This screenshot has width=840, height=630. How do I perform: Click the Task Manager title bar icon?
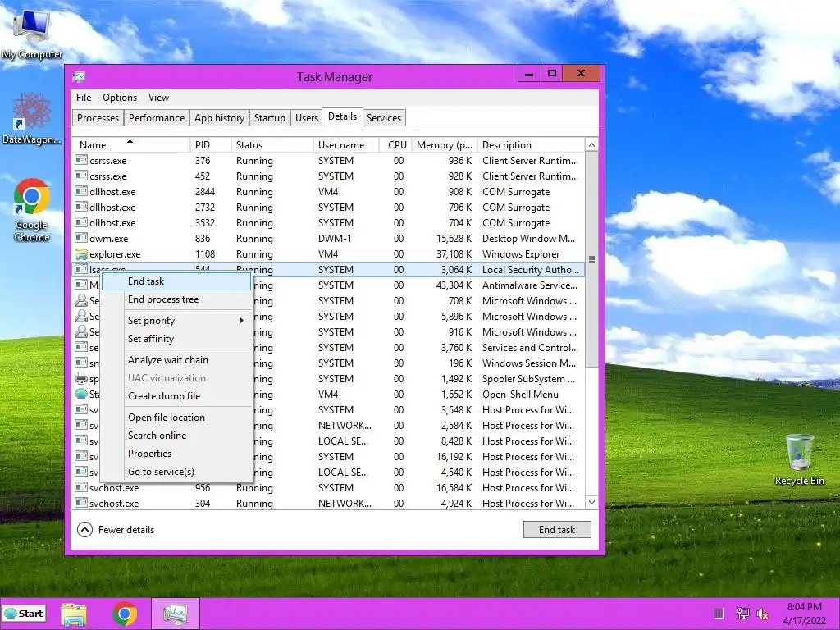[80, 76]
